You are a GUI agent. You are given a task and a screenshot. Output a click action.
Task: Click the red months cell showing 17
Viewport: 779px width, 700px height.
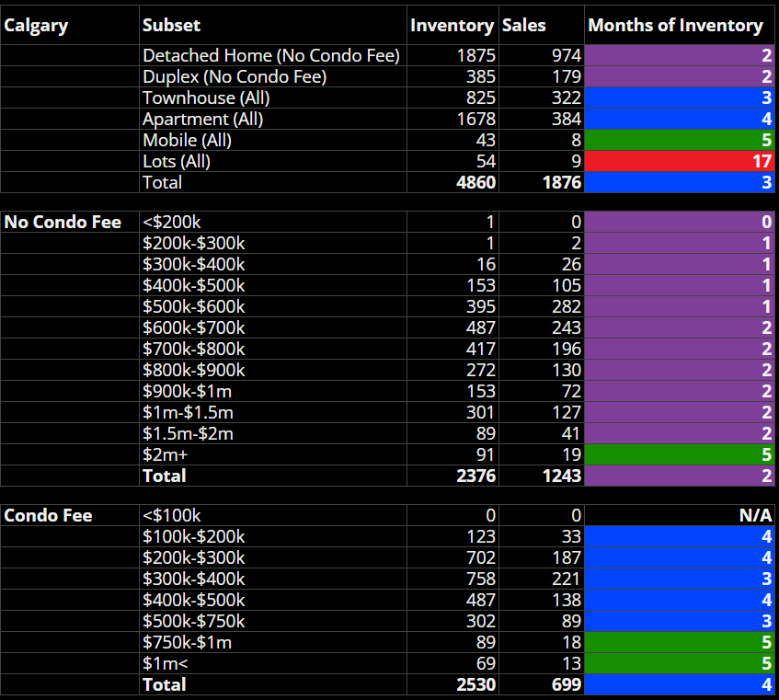coord(680,161)
